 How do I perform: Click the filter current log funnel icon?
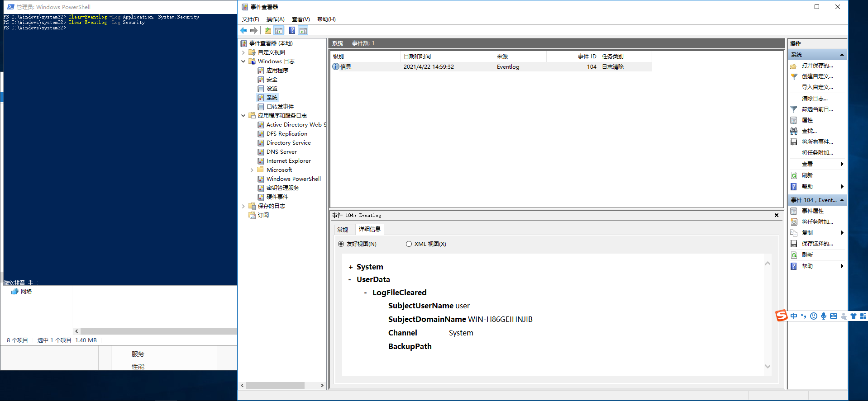[x=794, y=109]
